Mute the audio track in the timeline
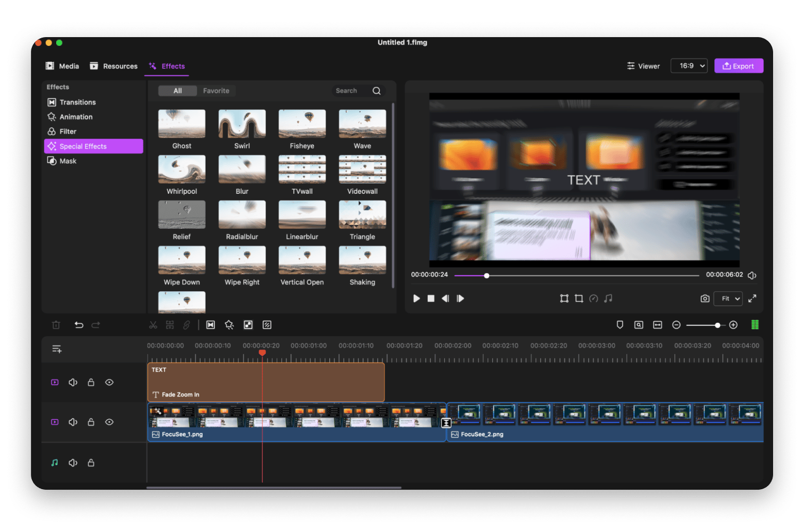Viewport: 804px width, 532px height. click(x=73, y=462)
